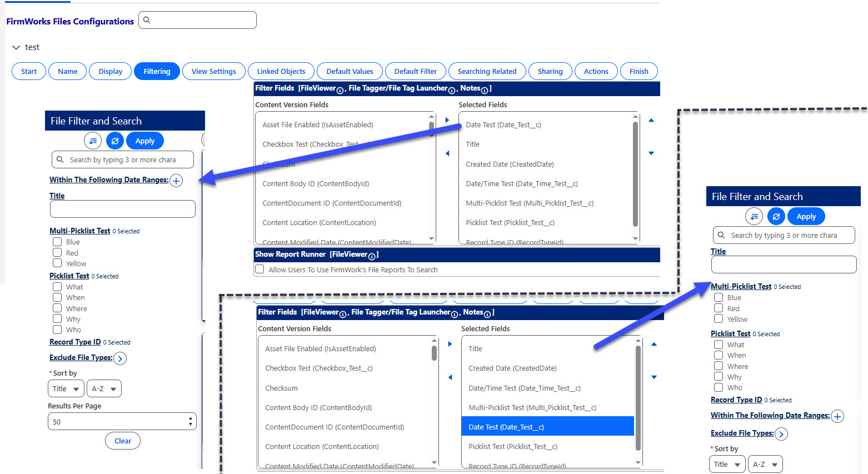The image size is (868, 474).
Task: Check the Who option under Picklist Test
Action: coord(57,330)
